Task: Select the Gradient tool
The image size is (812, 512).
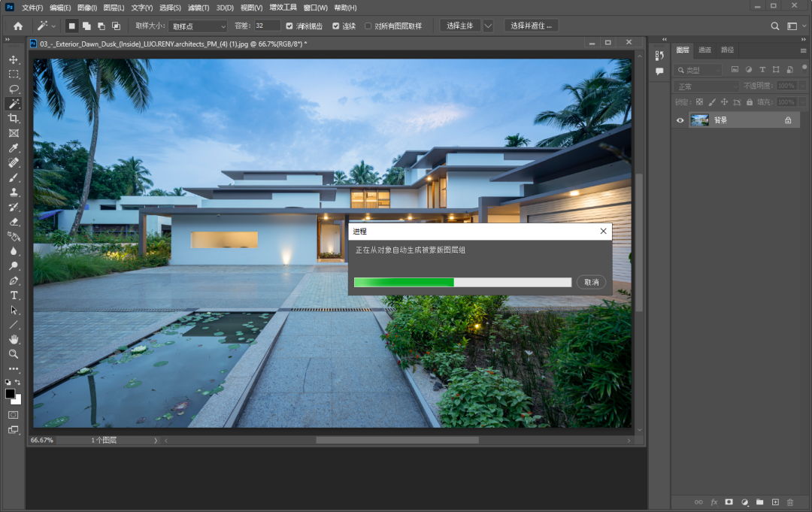Action: 14,237
